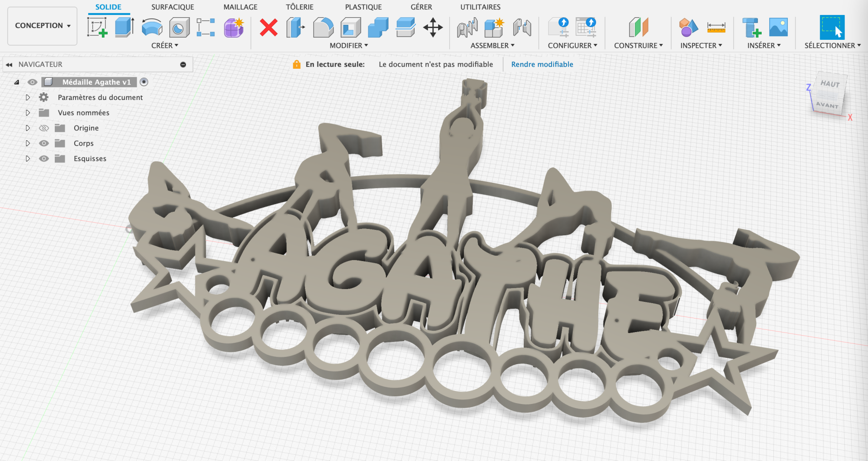Image resolution: width=868 pixels, height=461 pixels.
Task: Switch to the SURFACIQUE tab
Action: click(x=172, y=7)
